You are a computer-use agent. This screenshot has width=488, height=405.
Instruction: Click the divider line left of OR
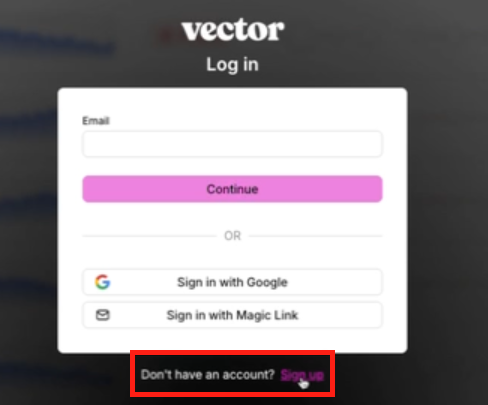tap(149, 236)
